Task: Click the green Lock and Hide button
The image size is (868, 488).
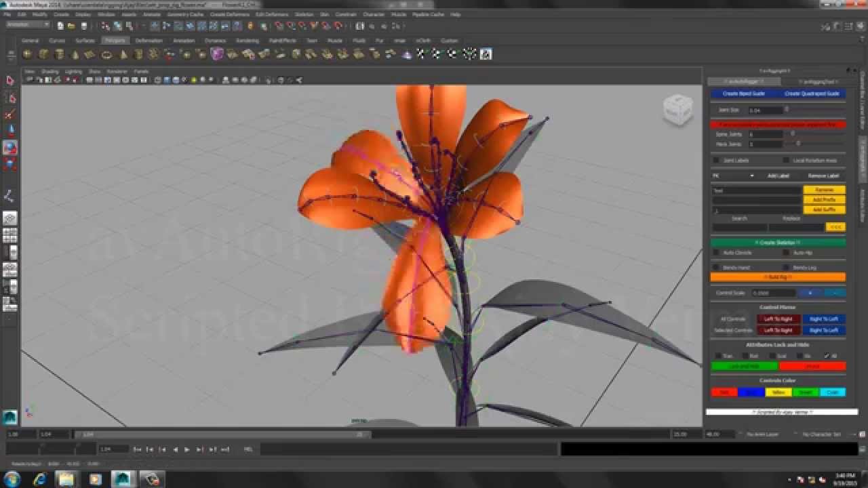Action: pos(744,366)
